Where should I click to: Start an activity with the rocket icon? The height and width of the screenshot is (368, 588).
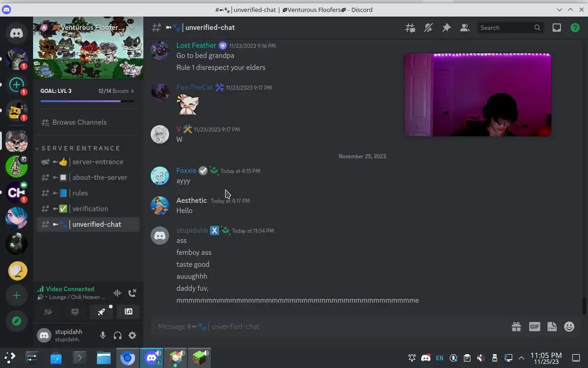pyautogui.click(x=102, y=312)
